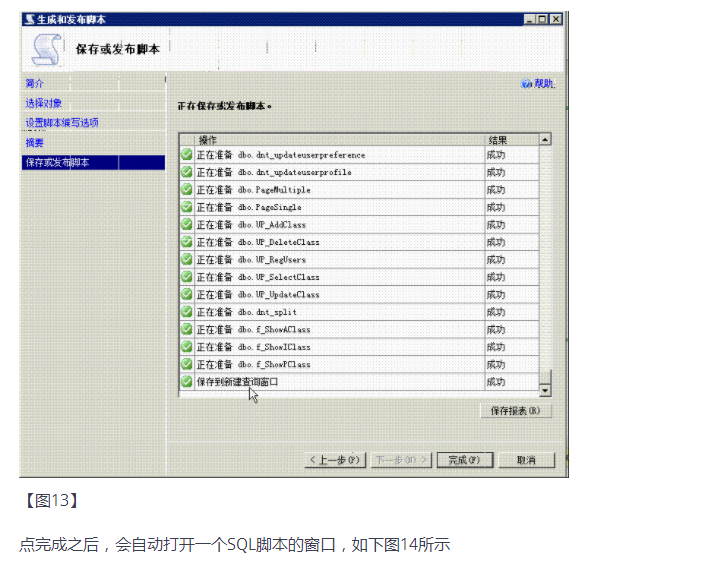Select the dbo.f_ShowPClass row text
This screenshot has width=719, height=568.
pyautogui.click(x=254, y=364)
